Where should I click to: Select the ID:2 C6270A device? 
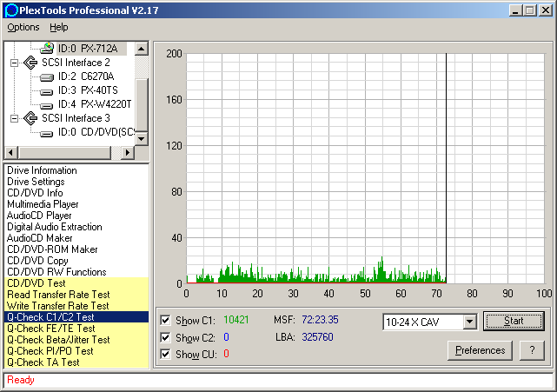[86, 76]
